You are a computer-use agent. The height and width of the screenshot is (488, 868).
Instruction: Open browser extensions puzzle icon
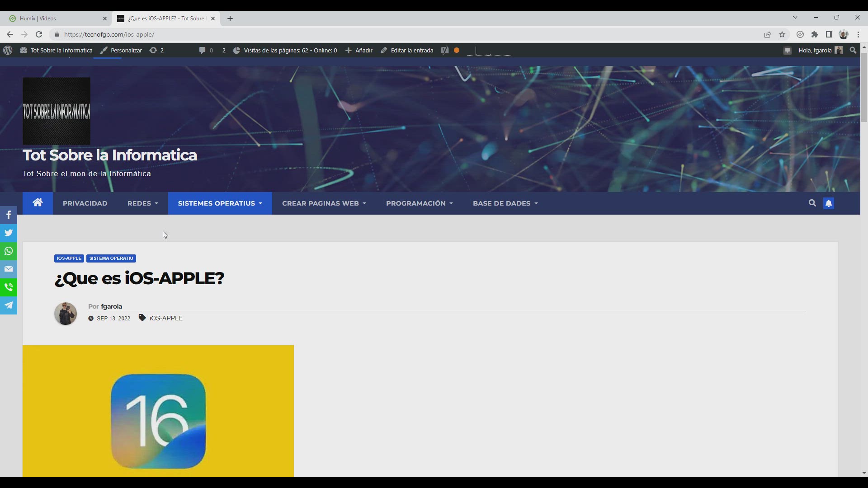pos(815,34)
